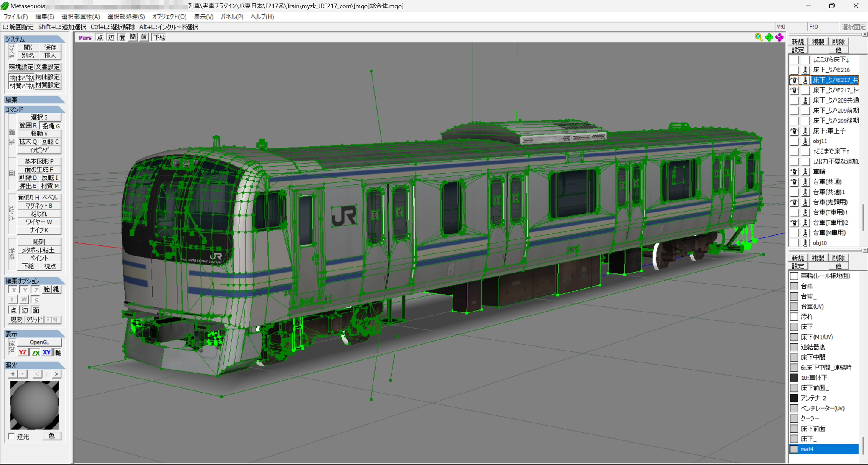Viewport: 868px width, 465px height.
Task: Toggle 面 face editing in 編集オプション
Action: coord(36,310)
